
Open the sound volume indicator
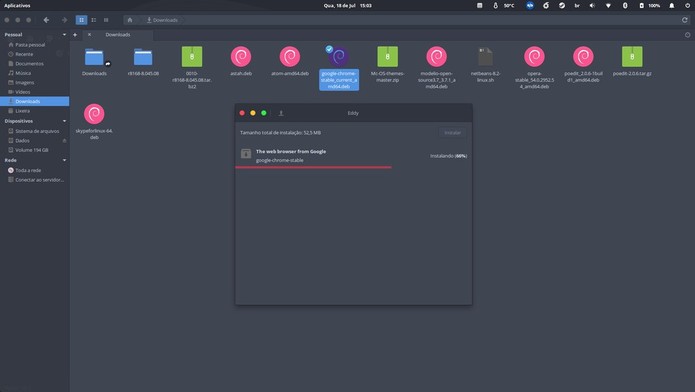pyautogui.click(x=592, y=6)
